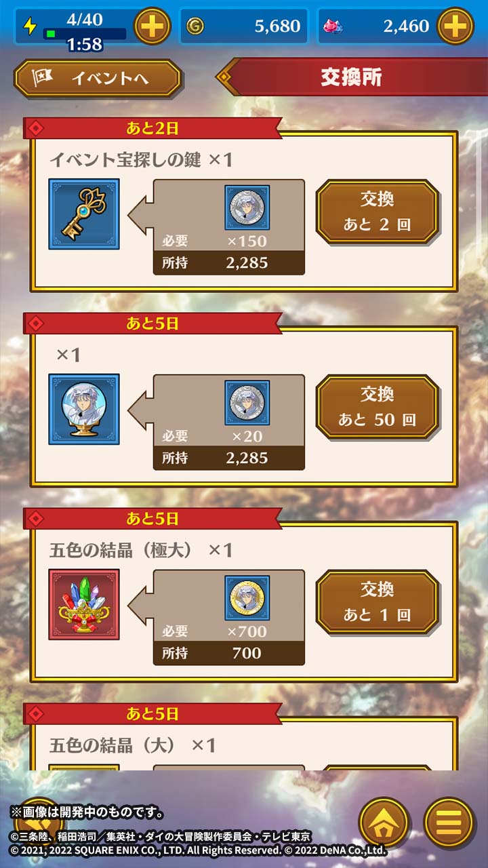Tap the 五色の結晶(大) item title
This screenshot has height=868, width=488.
pos(132,745)
